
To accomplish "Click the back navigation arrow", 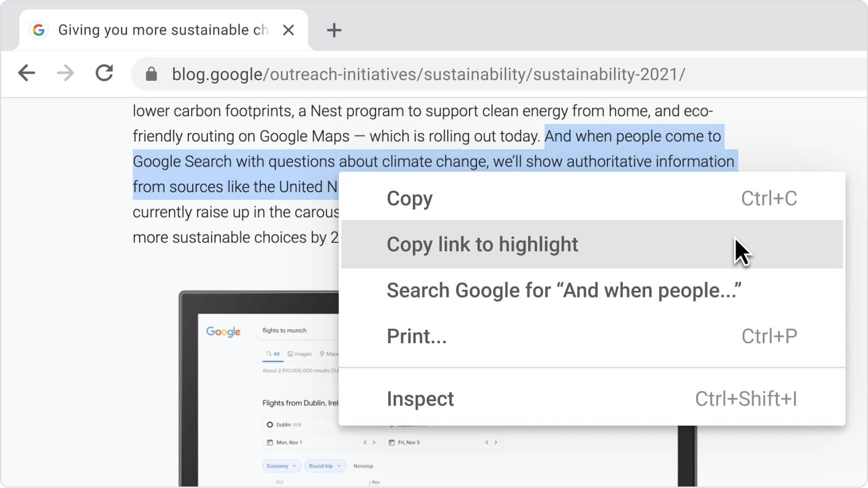I will tap(26, 73).
